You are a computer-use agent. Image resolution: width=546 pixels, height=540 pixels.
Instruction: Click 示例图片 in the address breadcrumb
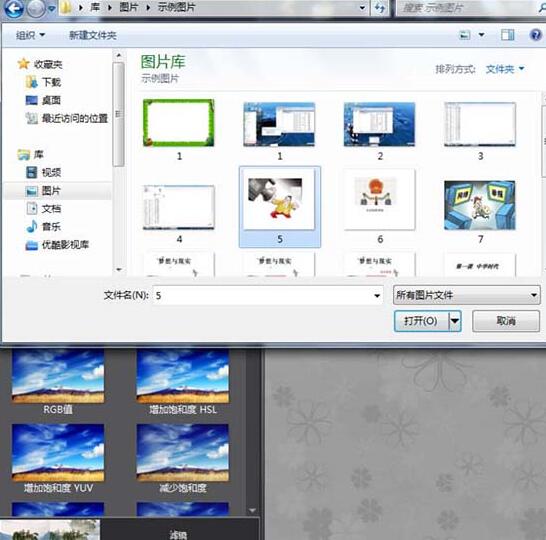tap(176, 7)
